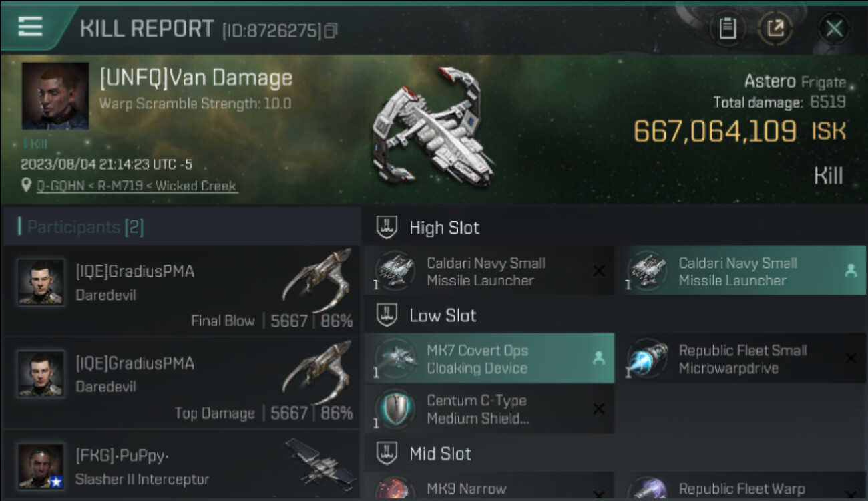Click the Republic Fleet Small Microwarpdrive icon
868x501 pixels.
tap(648, 359)
